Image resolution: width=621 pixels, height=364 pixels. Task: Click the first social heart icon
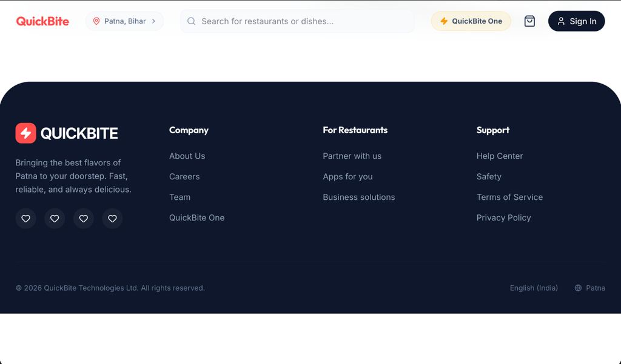[x=25, y=218]
